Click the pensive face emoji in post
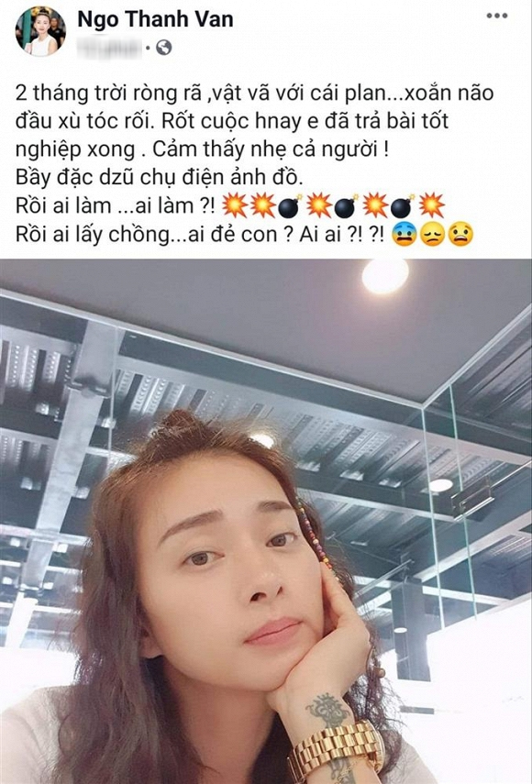The width and height of the screenshot is (532, 784). tap(432, 234)
